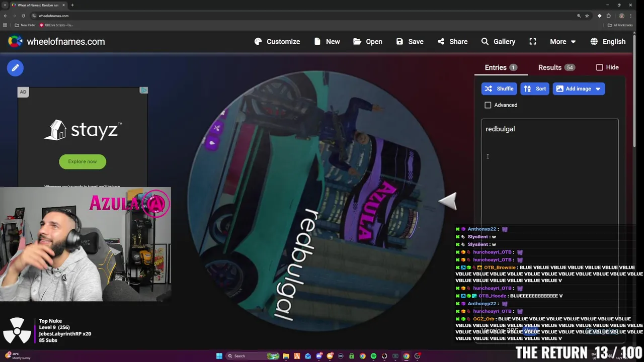Open the Outlook mail taskbar icon
The width and height of the screenshot is (644, 362).
point(308,356)
